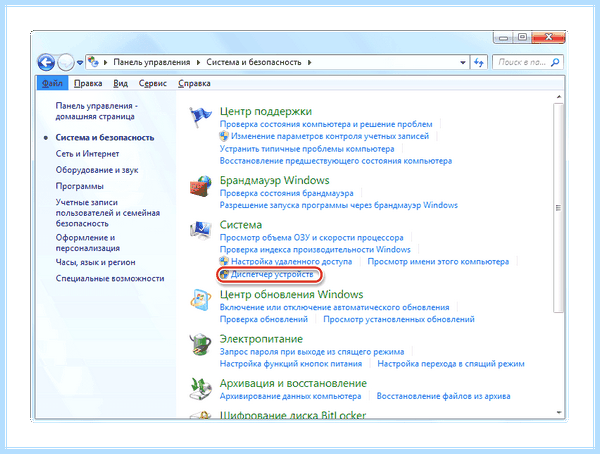
Task: Click shield icon beside Диспетчер устройств
Action: click(224, 274)
